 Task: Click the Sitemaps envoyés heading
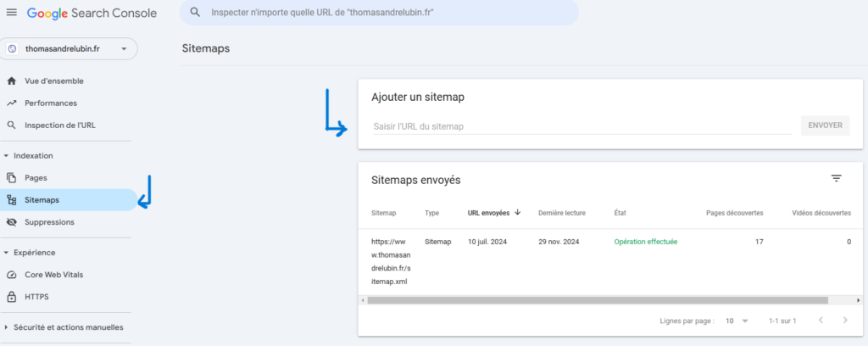[415, 180]
